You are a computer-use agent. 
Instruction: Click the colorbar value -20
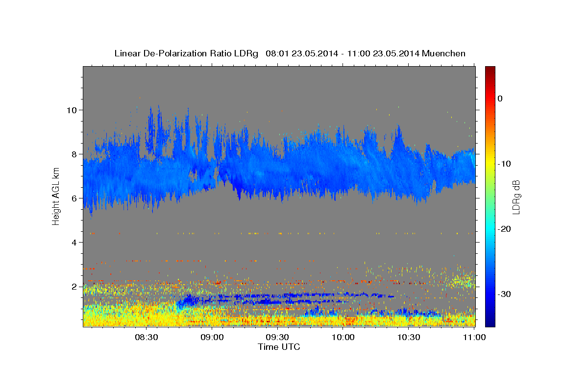[x=505, y=229]
